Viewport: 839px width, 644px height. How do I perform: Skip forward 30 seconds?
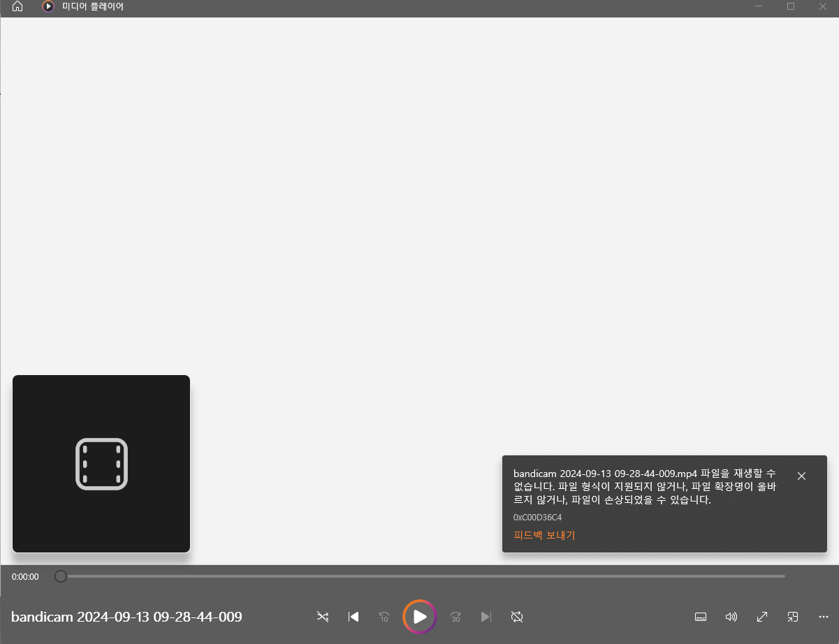click(x=455, y=617)
